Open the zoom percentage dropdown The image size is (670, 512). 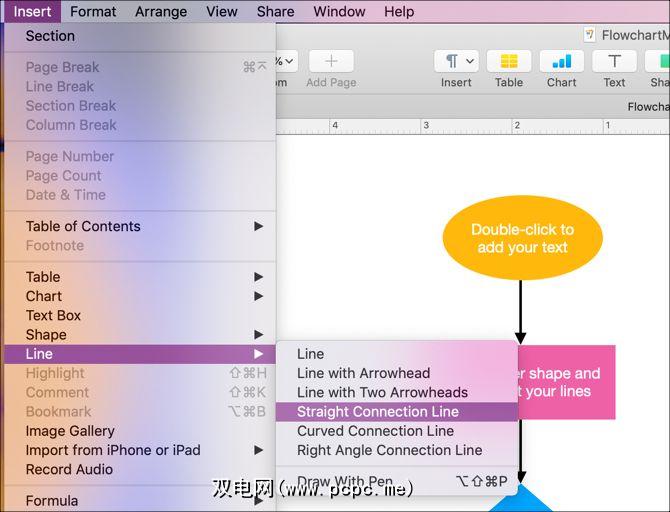pos(285,61)
